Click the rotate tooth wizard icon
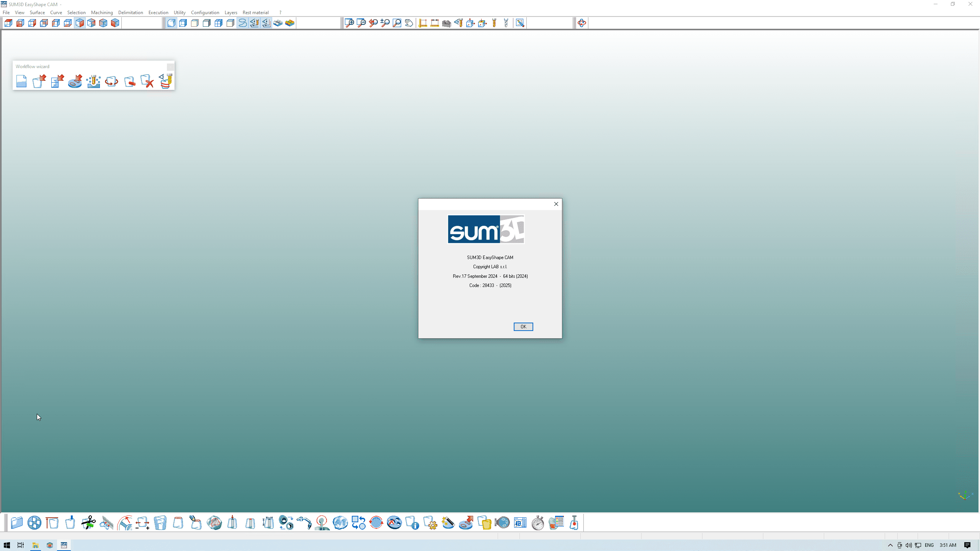This screenshot has height=551, width=980. click(111, 81)
